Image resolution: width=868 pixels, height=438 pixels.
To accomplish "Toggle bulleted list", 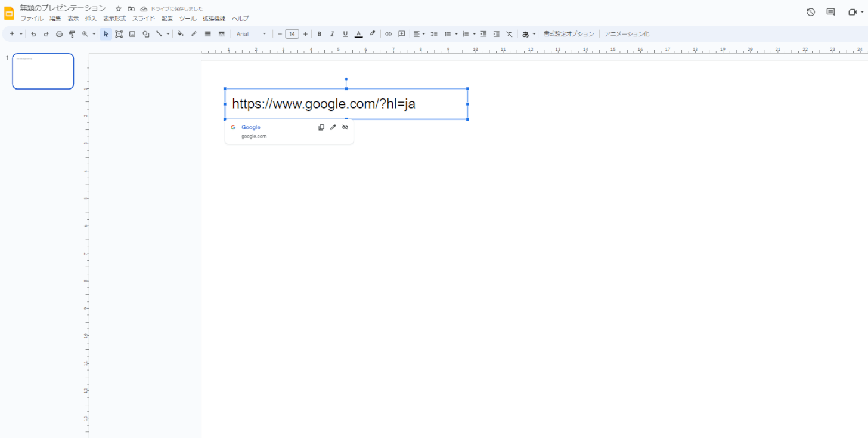I will [448, 34].
